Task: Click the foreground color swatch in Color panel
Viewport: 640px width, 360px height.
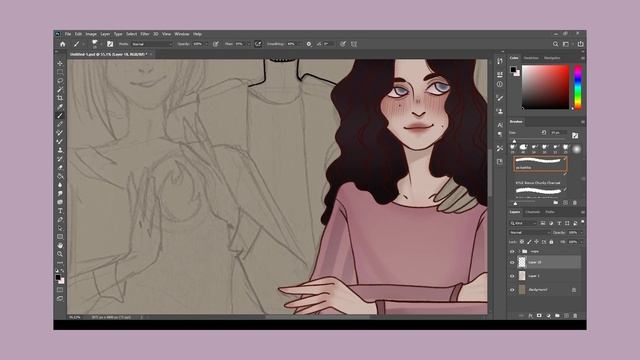Action: pos(513,69)
